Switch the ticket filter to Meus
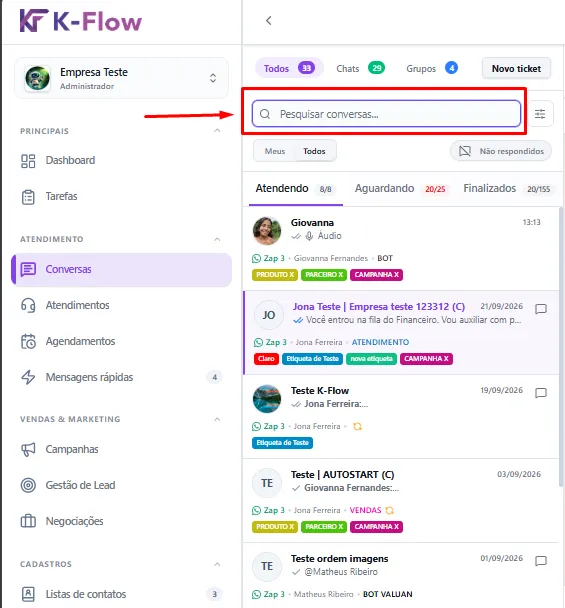Screen dimensions: 565x608 (275, 151)
